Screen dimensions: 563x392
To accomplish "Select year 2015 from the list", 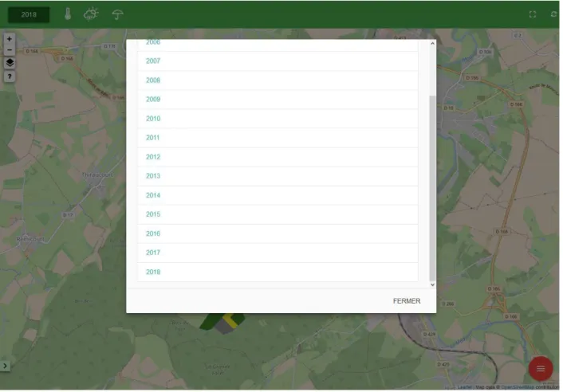I will coord(278,214).
